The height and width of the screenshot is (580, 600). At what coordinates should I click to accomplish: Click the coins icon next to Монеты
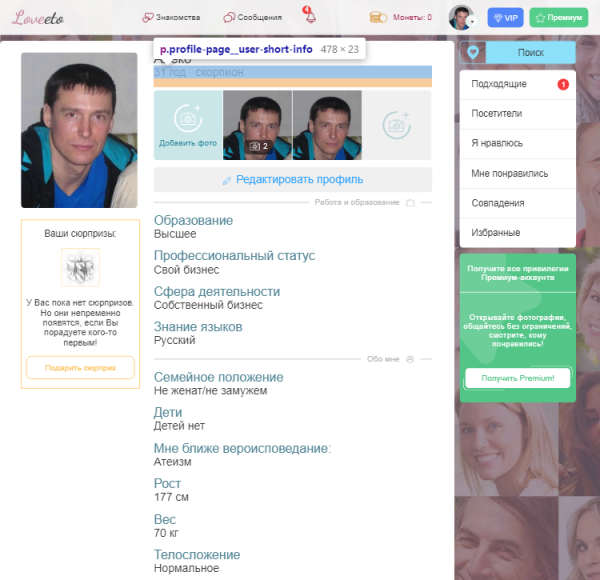378,17
